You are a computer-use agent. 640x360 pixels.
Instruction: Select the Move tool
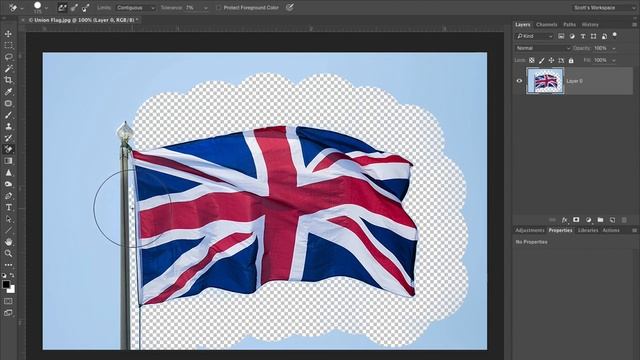pos(8,34)
